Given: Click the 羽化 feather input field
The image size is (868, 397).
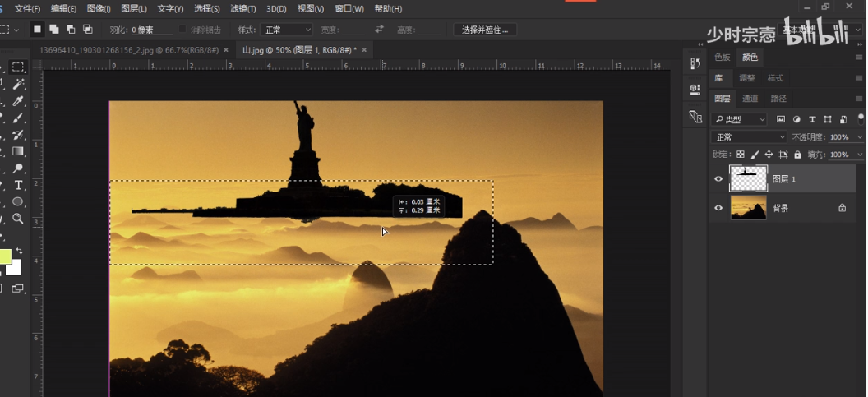Looking at the screenshot, I should point(151,30).
